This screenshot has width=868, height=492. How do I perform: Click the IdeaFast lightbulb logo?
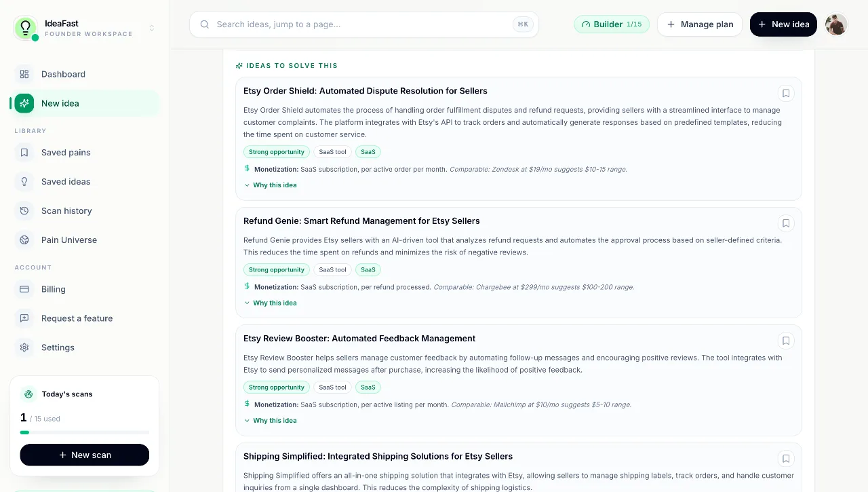click(26, 28)
